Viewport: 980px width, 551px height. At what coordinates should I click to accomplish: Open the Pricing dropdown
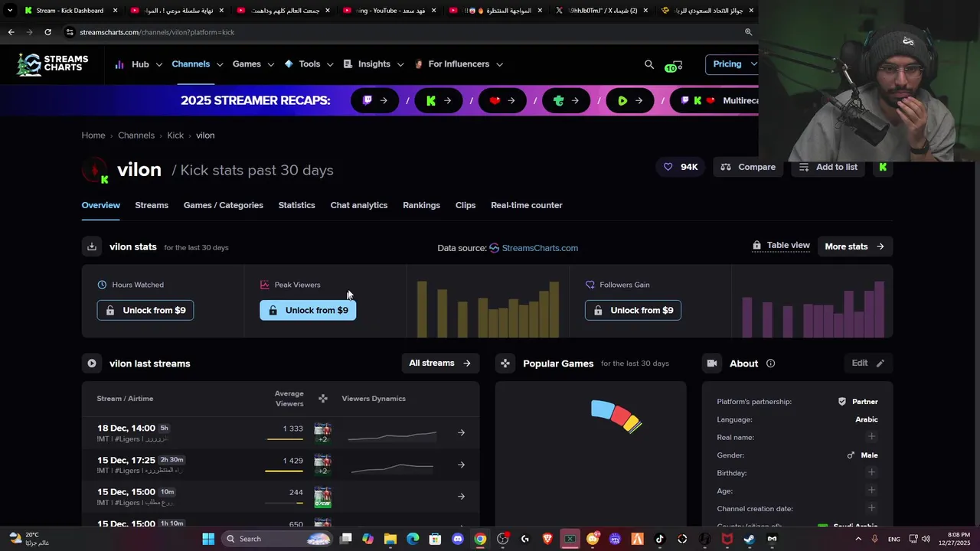pyautogui.click(x=733, y=64)
